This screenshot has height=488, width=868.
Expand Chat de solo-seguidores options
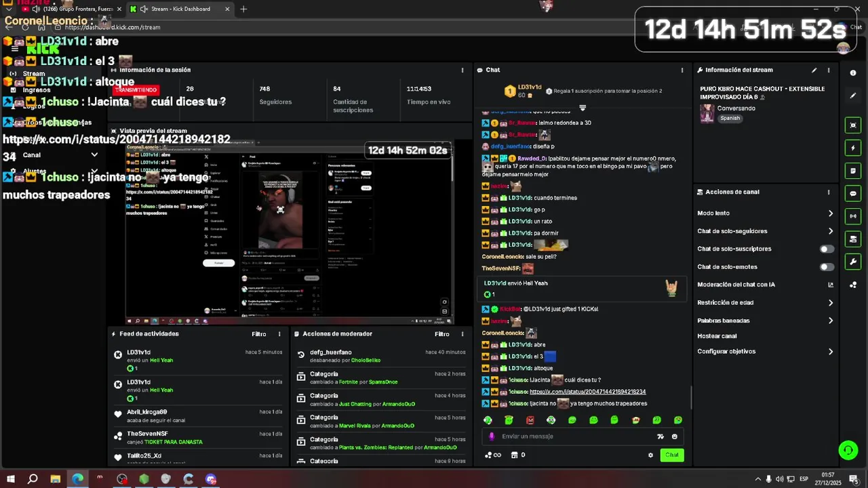[x=831, y=231]
